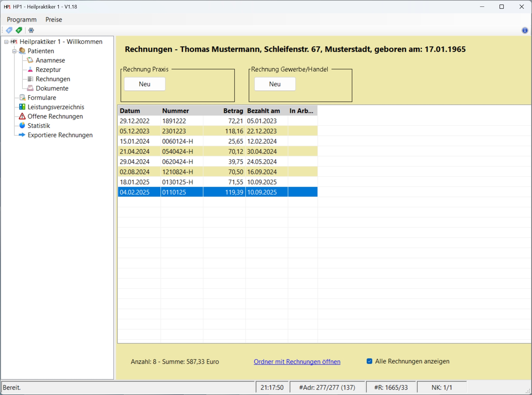532x395 pixels.
Task: Collapse the Heilpraktiker 1 root node
Action: pos(6,42)
